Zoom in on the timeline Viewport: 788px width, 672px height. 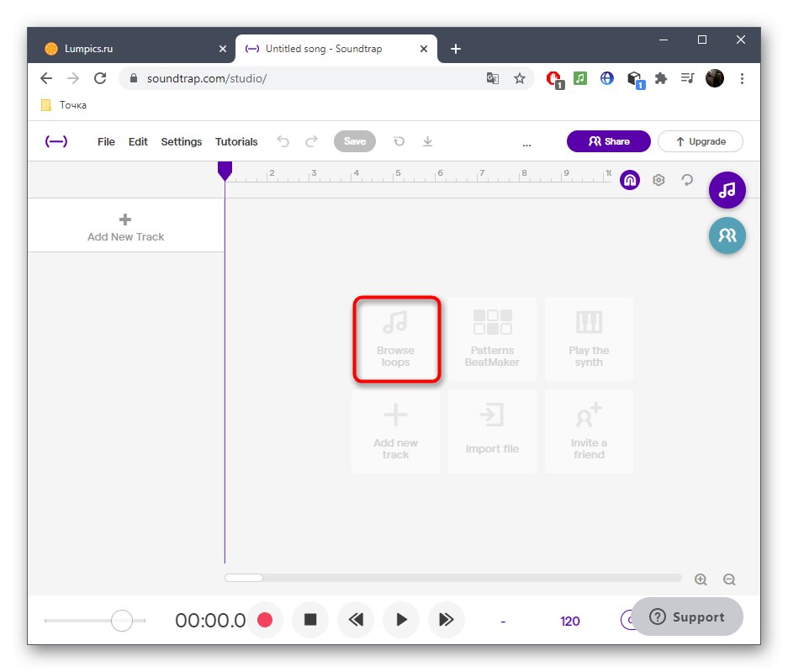(701, 579)
